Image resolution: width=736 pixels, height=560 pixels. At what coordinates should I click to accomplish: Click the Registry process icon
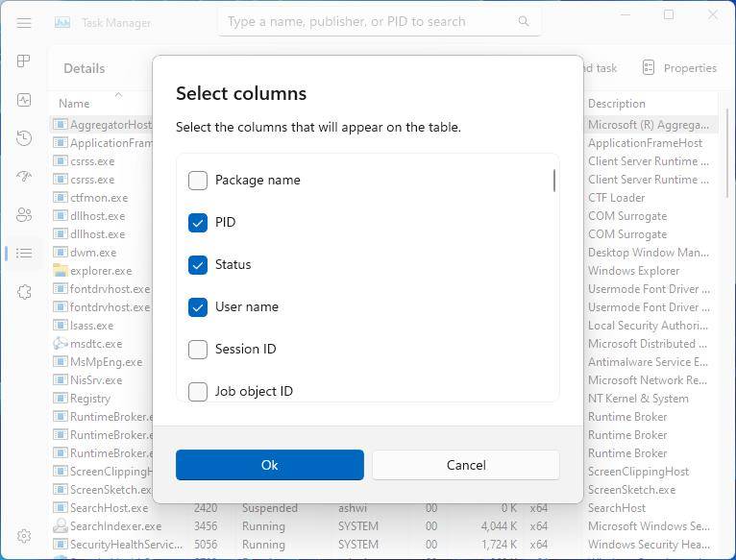click(x=61, y=398)
